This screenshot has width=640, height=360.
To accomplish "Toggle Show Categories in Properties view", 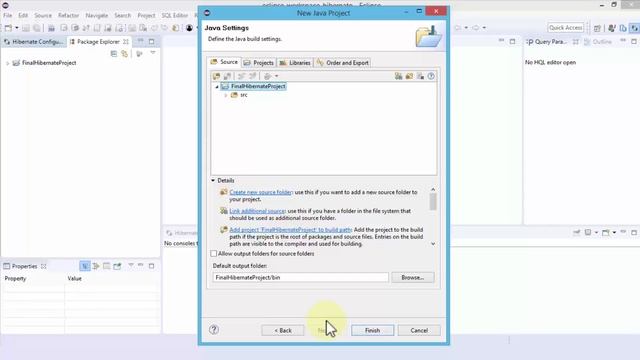I will pyautogui.click(x=84, y=266).
